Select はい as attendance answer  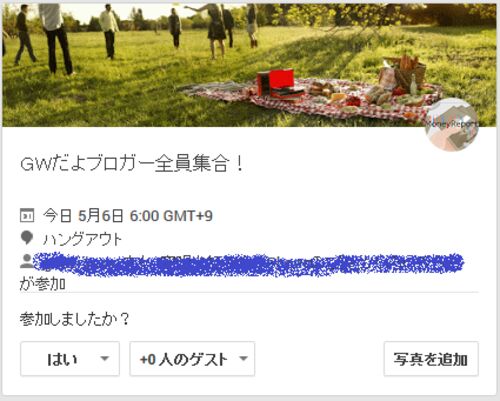pyautogui.click(x=70, y=359)
